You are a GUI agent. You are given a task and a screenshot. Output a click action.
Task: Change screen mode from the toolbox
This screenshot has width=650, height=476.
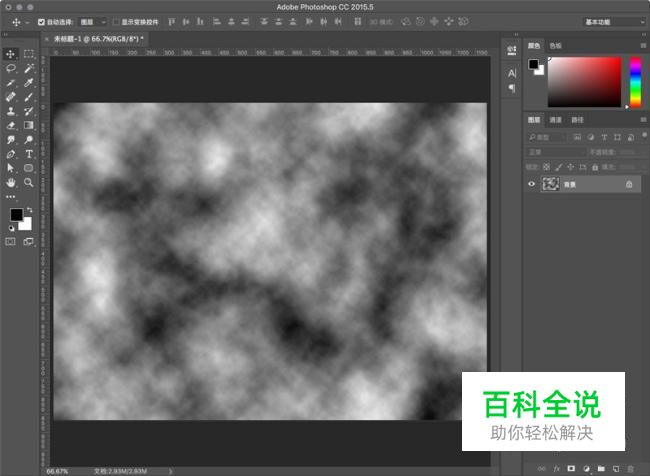coord(29,241)
